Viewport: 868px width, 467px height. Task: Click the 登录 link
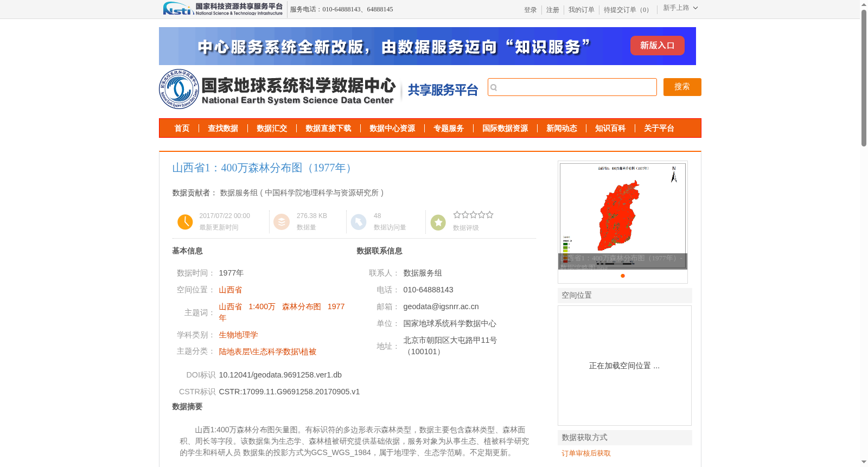pyautogui.click(x=531, y=10)
